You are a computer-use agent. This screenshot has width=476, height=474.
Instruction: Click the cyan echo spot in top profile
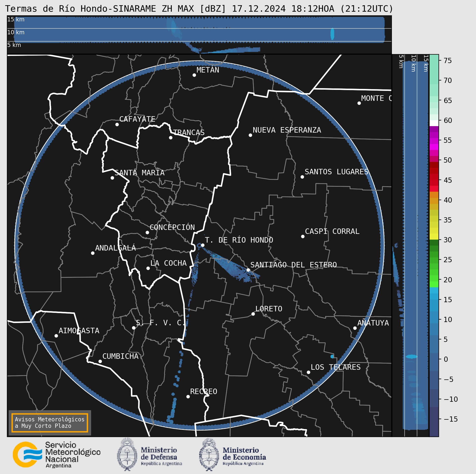pos(332,34)
